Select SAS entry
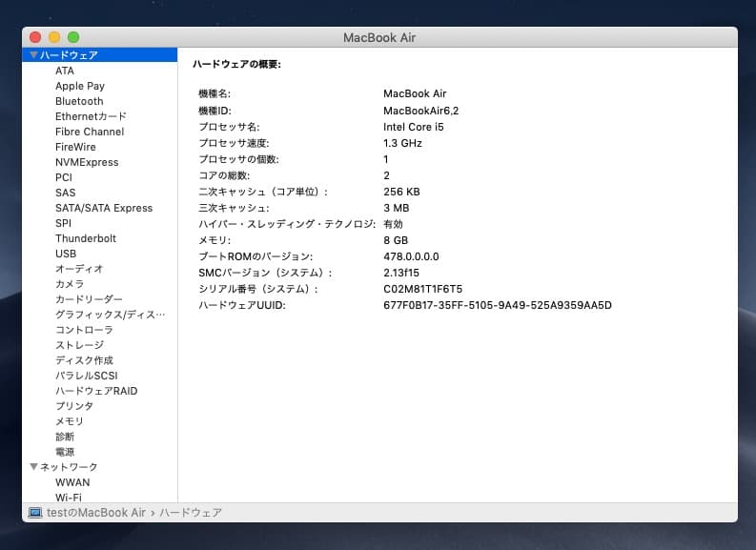 click(x=66, y=193)
